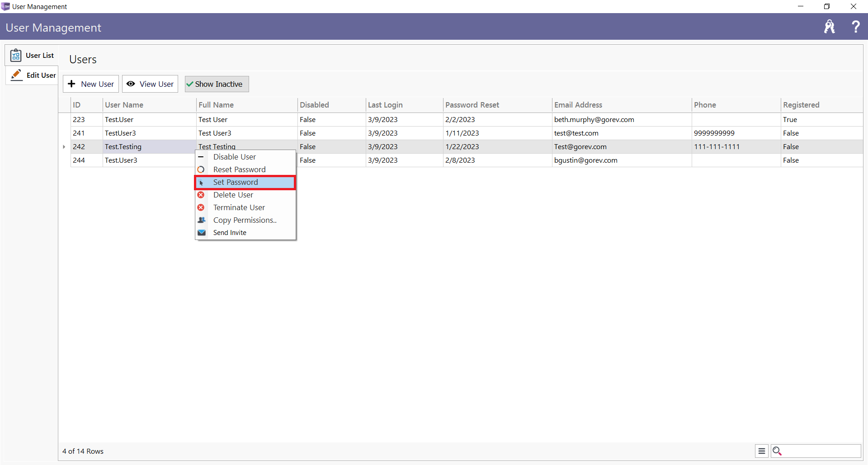The image size is (868, 465).
Task: Sort by the Phone column header
Action: point(736,105)
